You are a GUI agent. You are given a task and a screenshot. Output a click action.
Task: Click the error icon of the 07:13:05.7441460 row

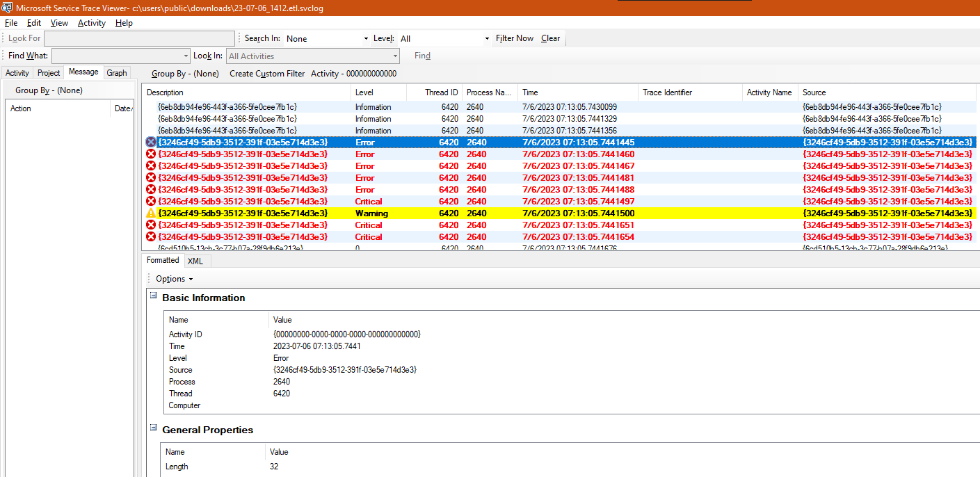click(151, 154)
